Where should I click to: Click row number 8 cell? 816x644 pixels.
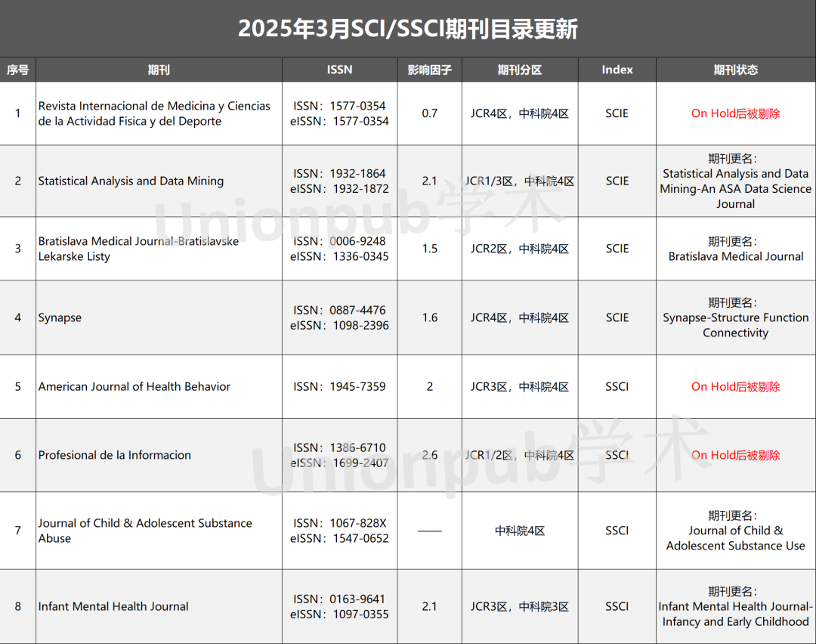pos(17,606)
